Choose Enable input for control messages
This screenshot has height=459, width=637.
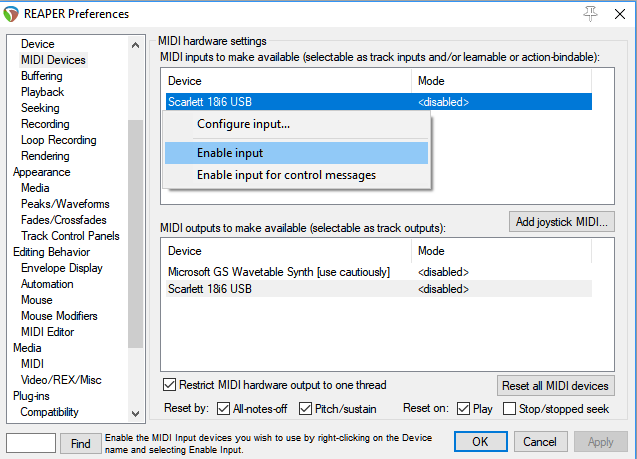coord(297,175)
